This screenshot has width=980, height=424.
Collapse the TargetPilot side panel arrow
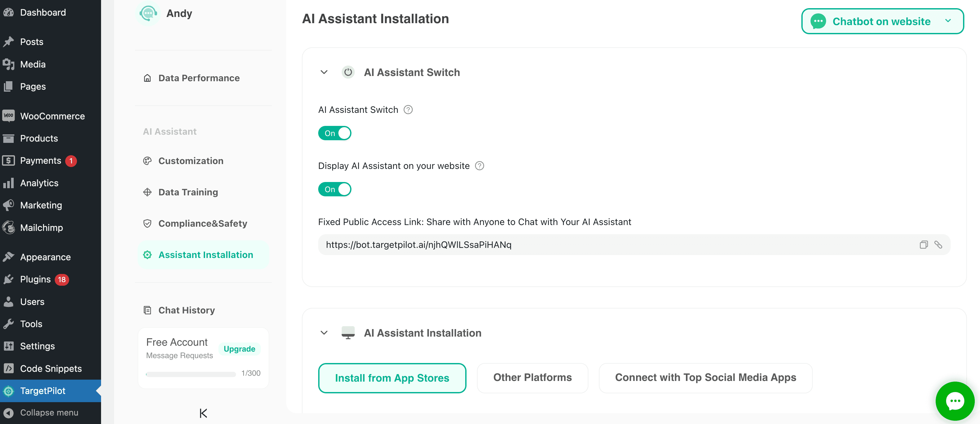pos(203,413)
